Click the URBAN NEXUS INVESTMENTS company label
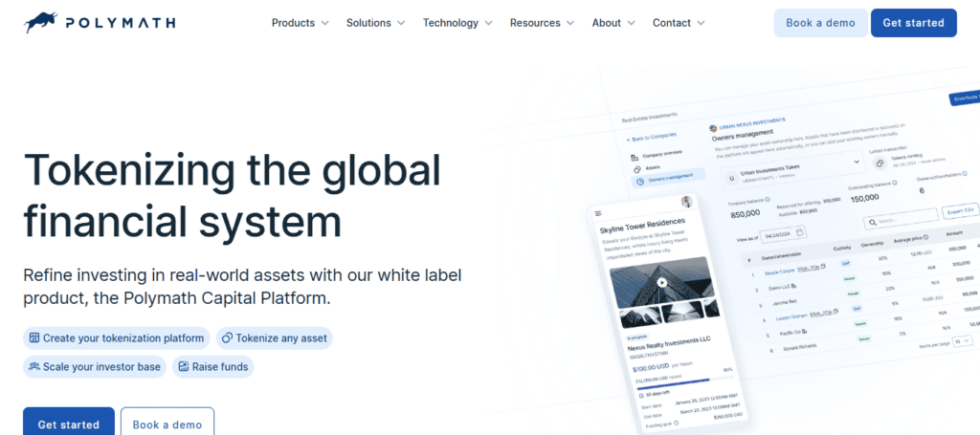The height and width of the screenshot is (435, 980). [x=752, y=123]
